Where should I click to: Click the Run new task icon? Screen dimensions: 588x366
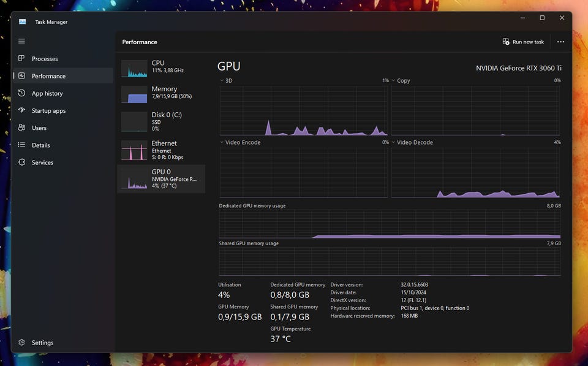(x=506, y=42)
